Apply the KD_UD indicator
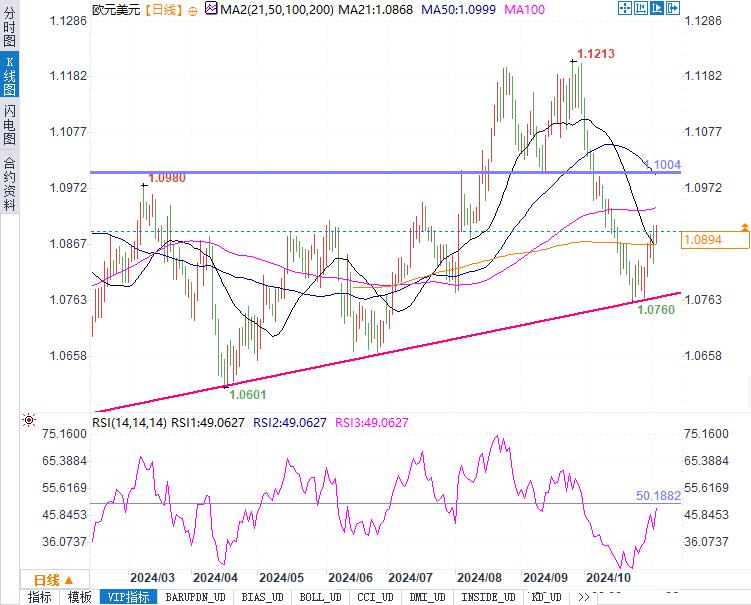Image resolution: width=751 pixels, height=605 pixels. 546,597
